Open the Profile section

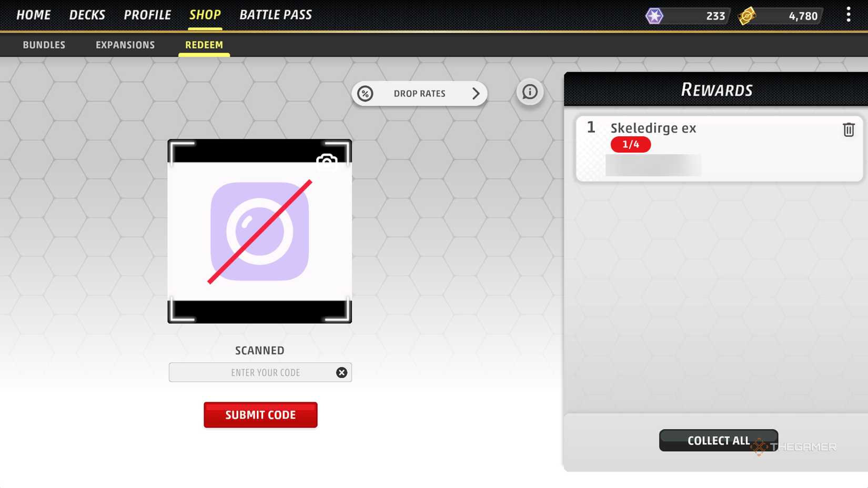click(147, 15)
